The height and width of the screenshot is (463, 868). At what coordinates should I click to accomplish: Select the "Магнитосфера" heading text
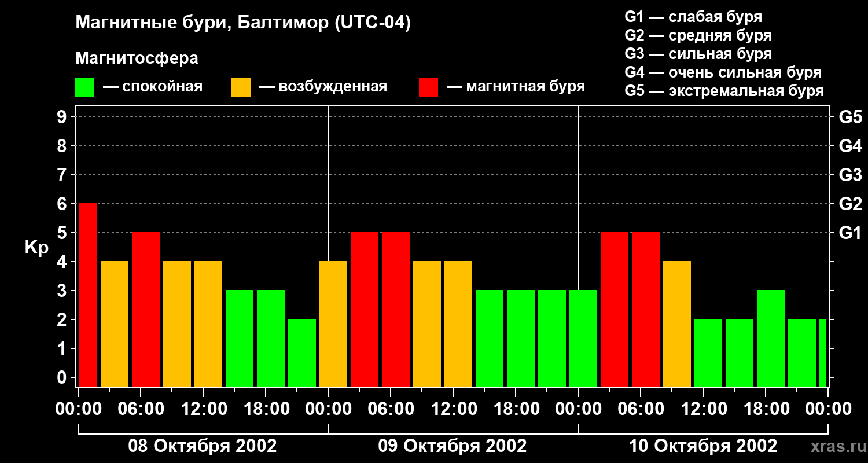coord(137,58)
